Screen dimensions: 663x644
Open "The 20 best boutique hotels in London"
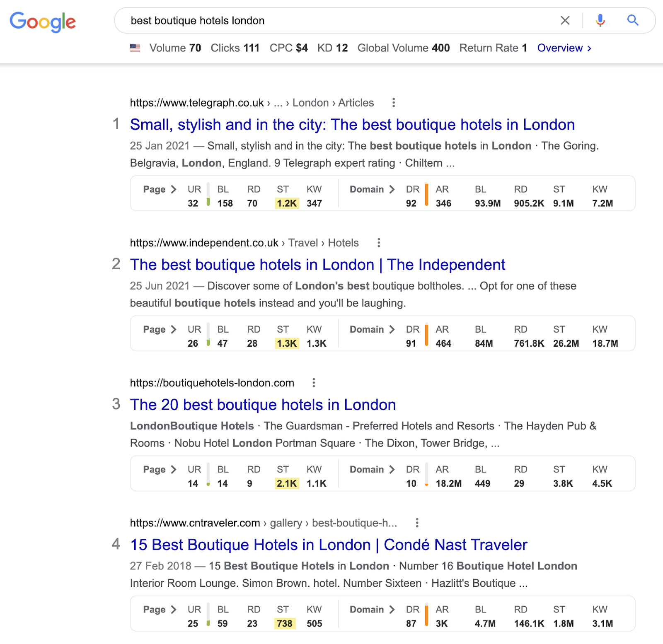pos(263,405)
